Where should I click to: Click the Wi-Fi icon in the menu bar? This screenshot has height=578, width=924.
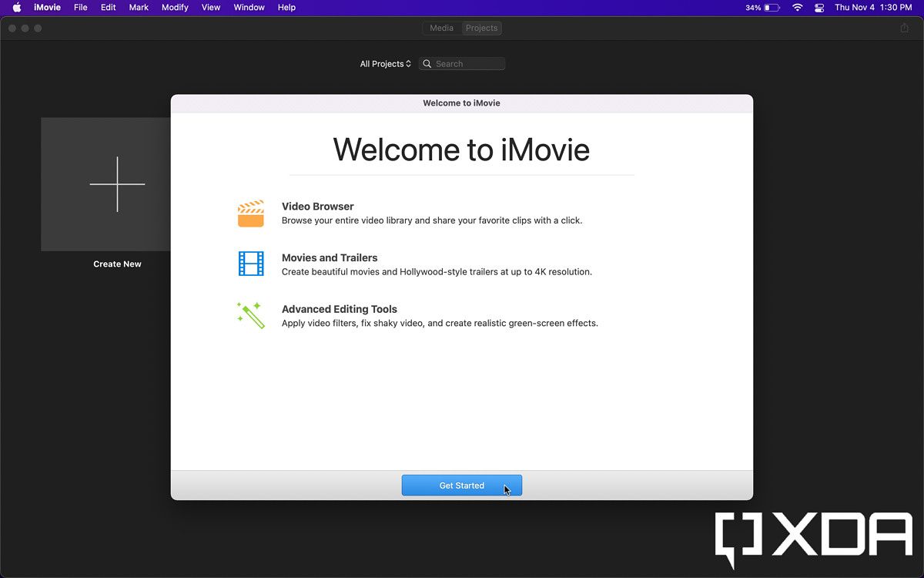(797, 7)
